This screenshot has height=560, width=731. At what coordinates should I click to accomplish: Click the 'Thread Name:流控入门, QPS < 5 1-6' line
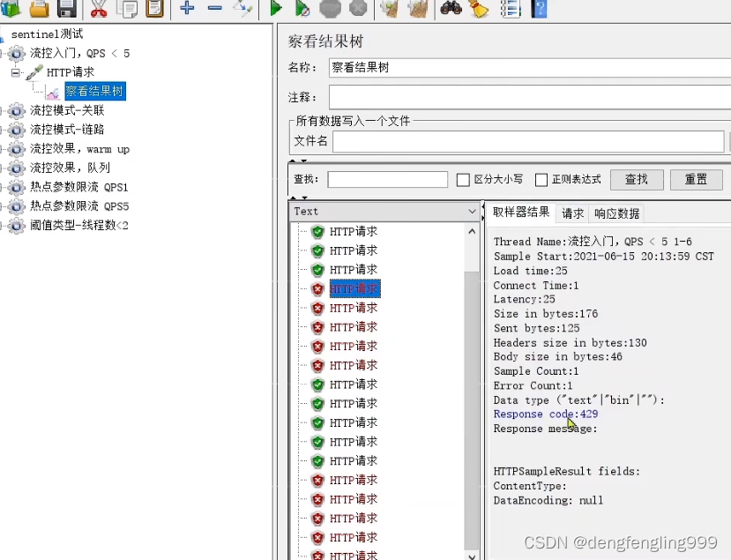593,242
